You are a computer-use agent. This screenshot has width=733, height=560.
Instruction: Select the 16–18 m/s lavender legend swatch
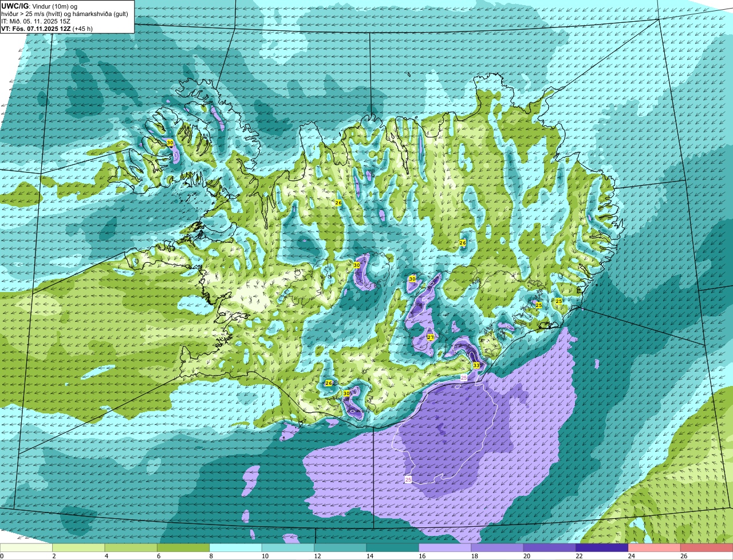pyautogui.click(x=445, y=548)
